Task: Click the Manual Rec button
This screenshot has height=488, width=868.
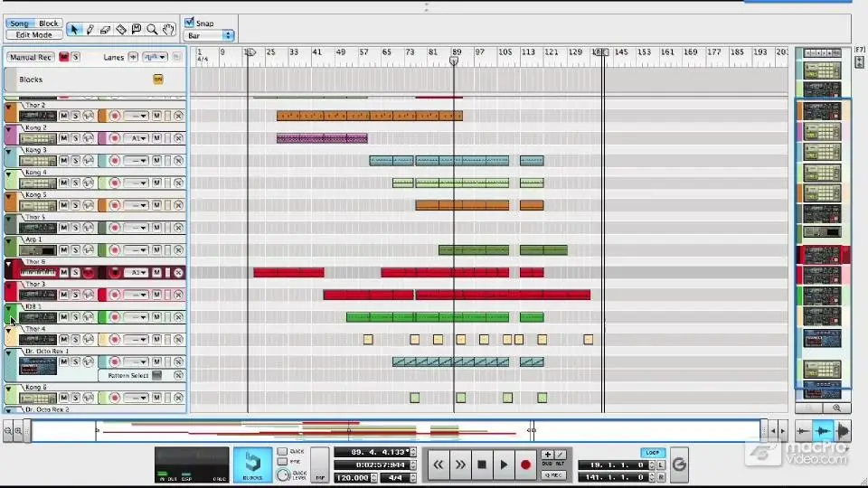Action: pyautogui.click(x=31, y=57)
